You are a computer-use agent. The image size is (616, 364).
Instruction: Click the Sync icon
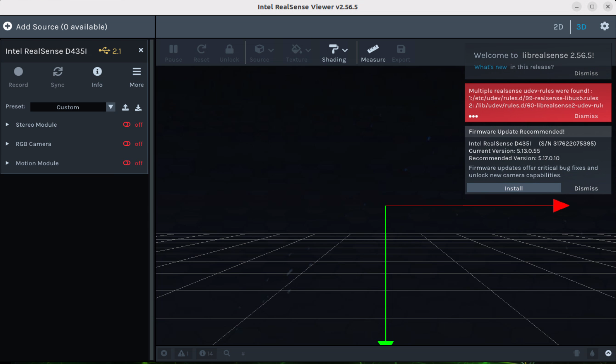[x=58, y=72]
